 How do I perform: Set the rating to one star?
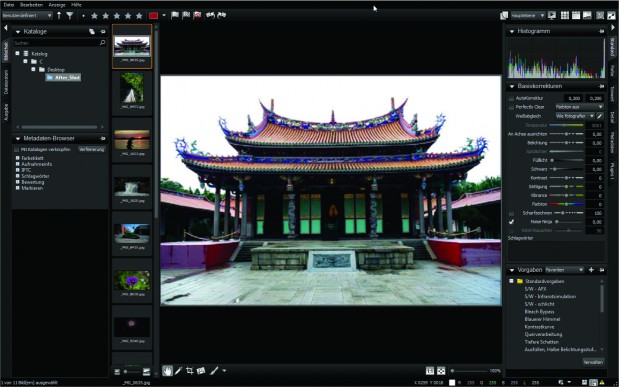(95, 16)
